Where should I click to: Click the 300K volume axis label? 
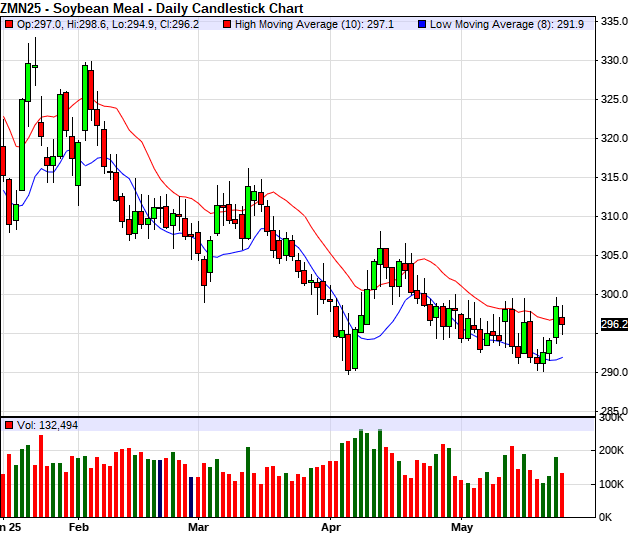[x=612, y=419]
